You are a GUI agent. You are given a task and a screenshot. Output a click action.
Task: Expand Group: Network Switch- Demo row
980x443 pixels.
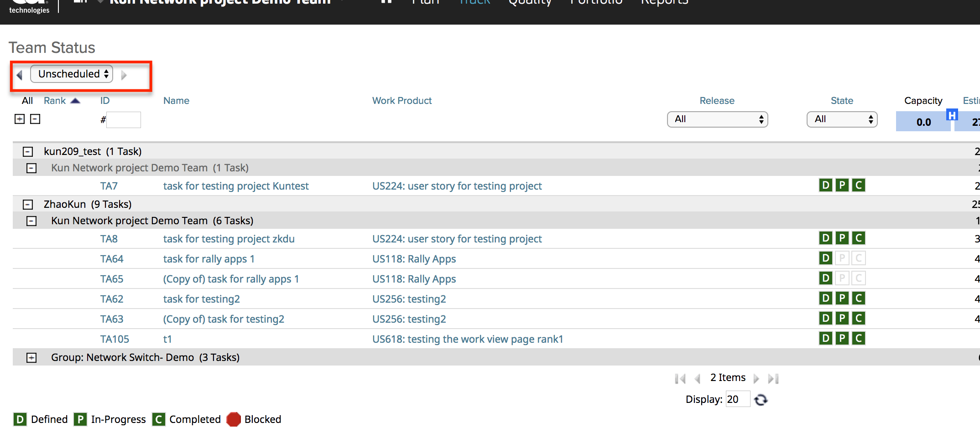coord(31,358)
